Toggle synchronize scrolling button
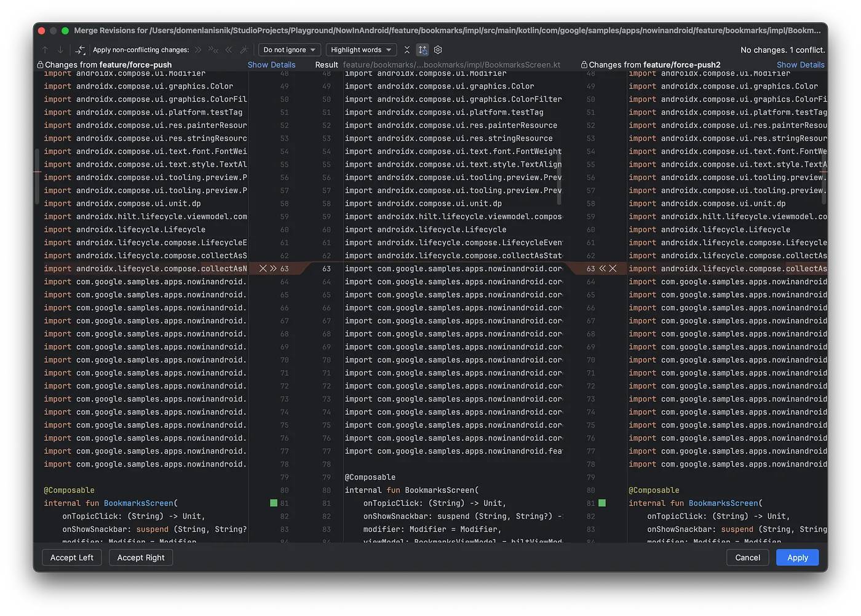 [423, 50]
